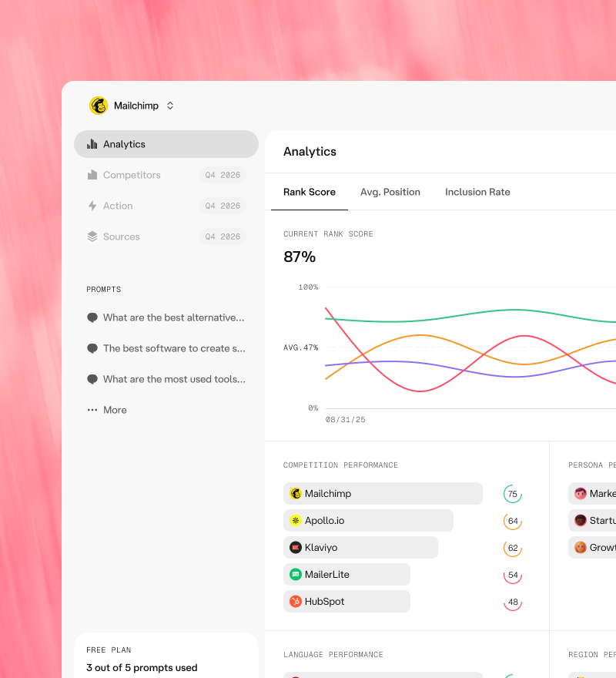This screenshot has height=678, width=616.
Task: Select the Analytics sidebar item
Action: (166, 144)
